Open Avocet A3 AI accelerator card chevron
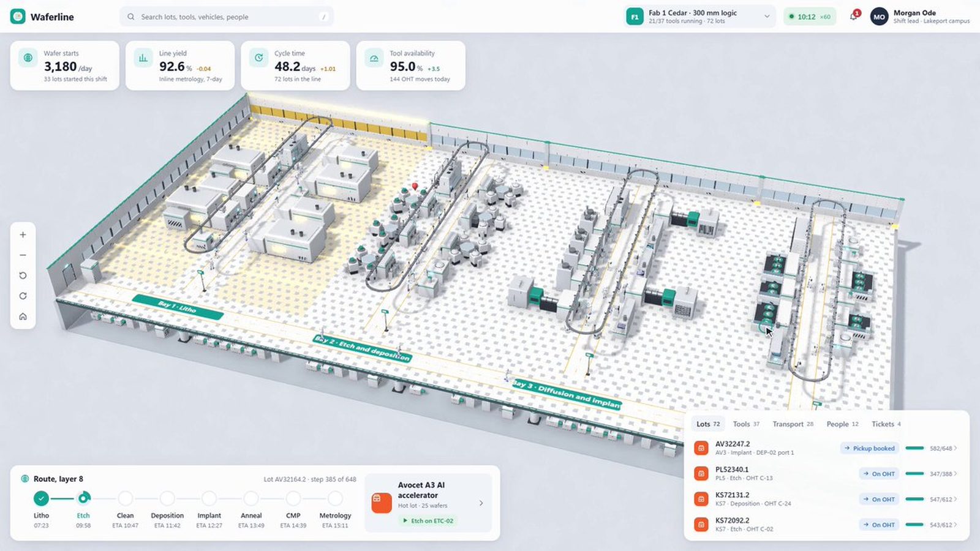 [x=481, y=503]
